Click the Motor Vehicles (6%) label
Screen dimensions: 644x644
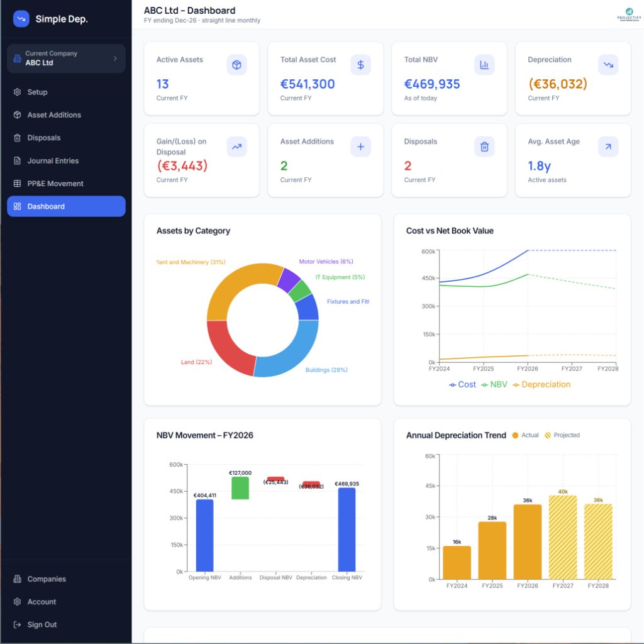coord(326,262)
